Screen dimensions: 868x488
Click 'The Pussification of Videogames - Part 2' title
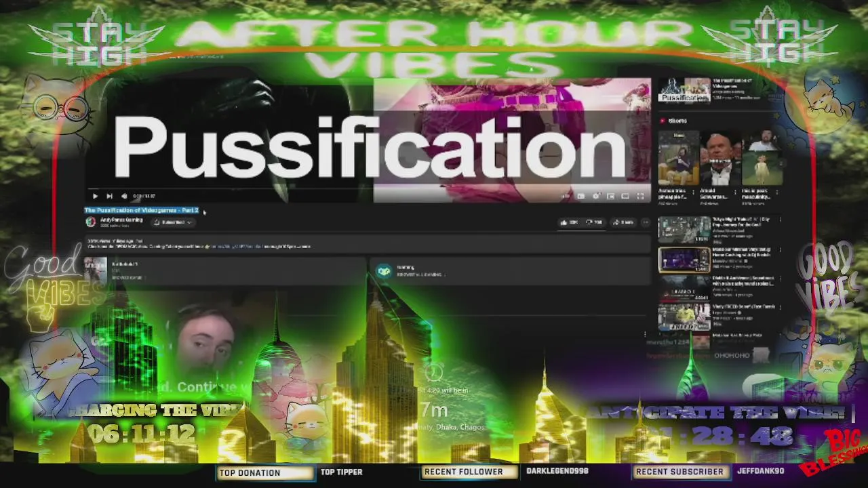141,210
